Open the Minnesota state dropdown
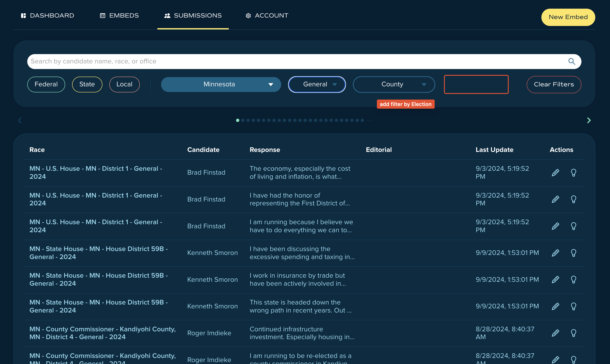 [221, 84]
